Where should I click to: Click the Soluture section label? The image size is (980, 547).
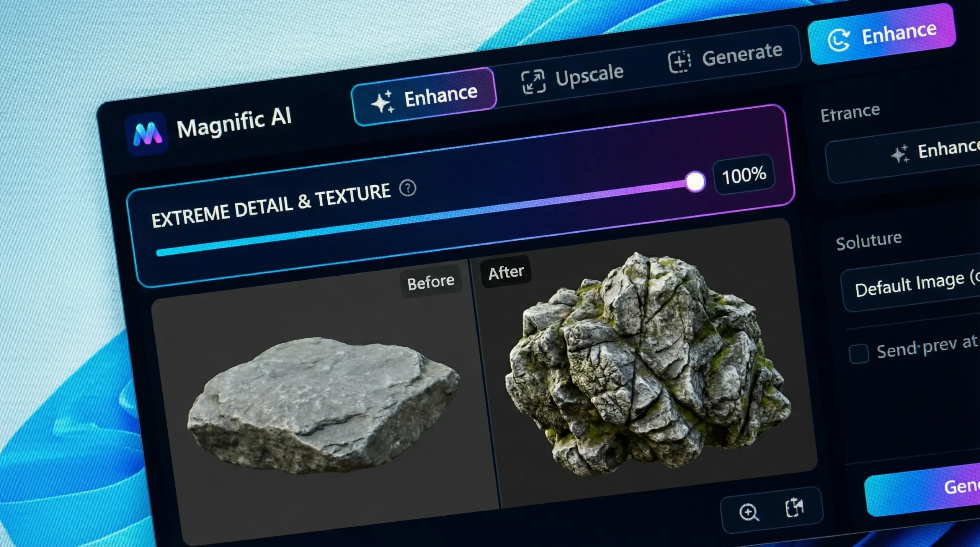tap(869, 241)
